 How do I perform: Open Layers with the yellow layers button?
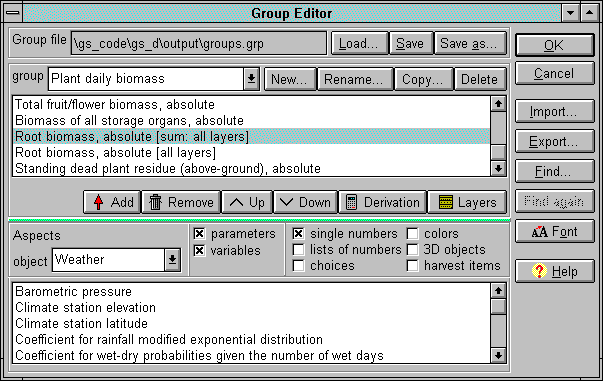point(467,202)
